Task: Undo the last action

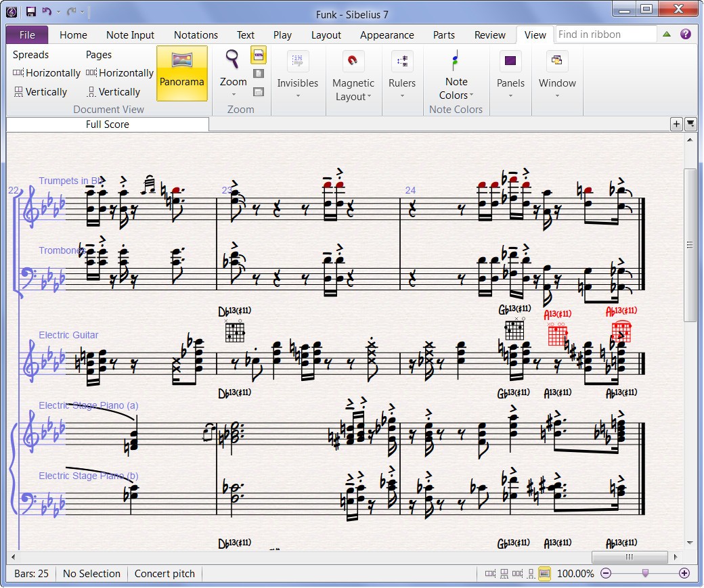Action: 46,12
